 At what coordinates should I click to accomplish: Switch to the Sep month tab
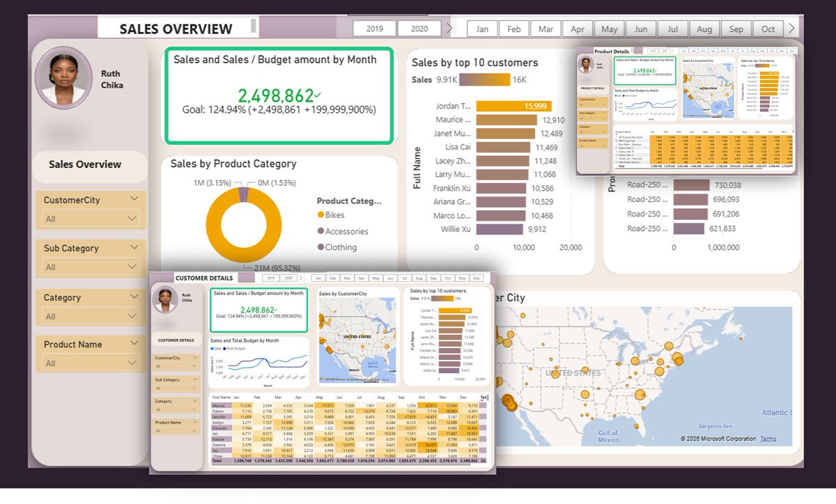[x=736, y=29]
